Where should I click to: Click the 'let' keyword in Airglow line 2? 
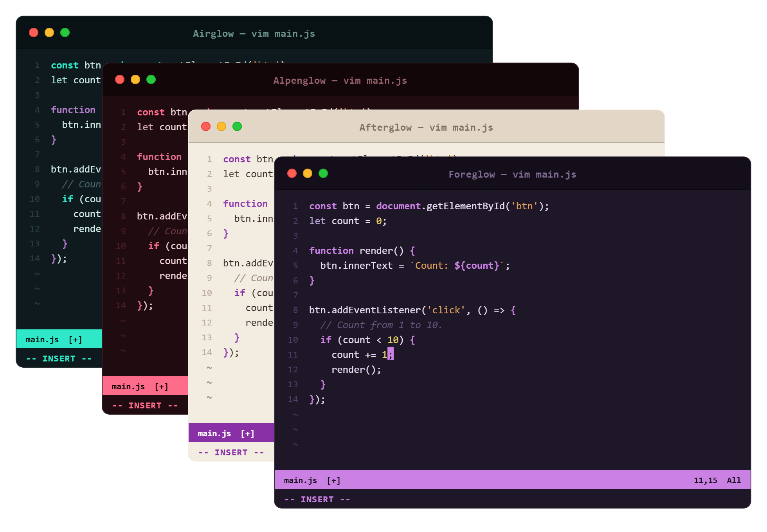coord(59,80)
